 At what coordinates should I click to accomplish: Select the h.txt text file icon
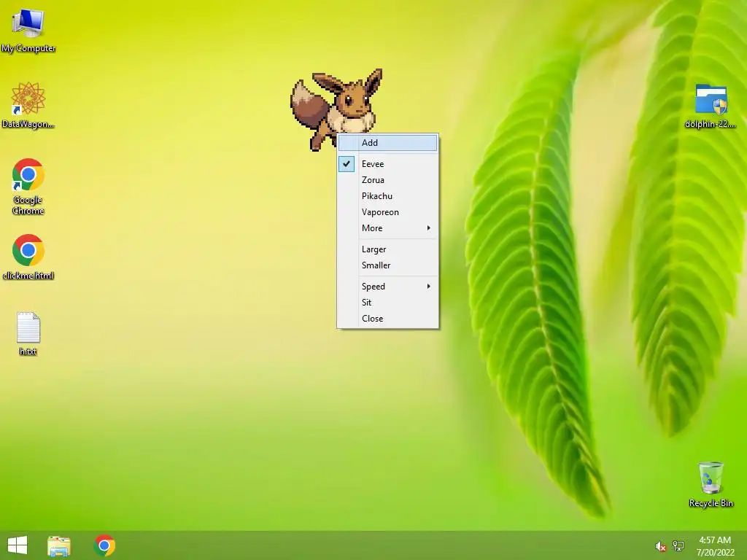(28, 333)
